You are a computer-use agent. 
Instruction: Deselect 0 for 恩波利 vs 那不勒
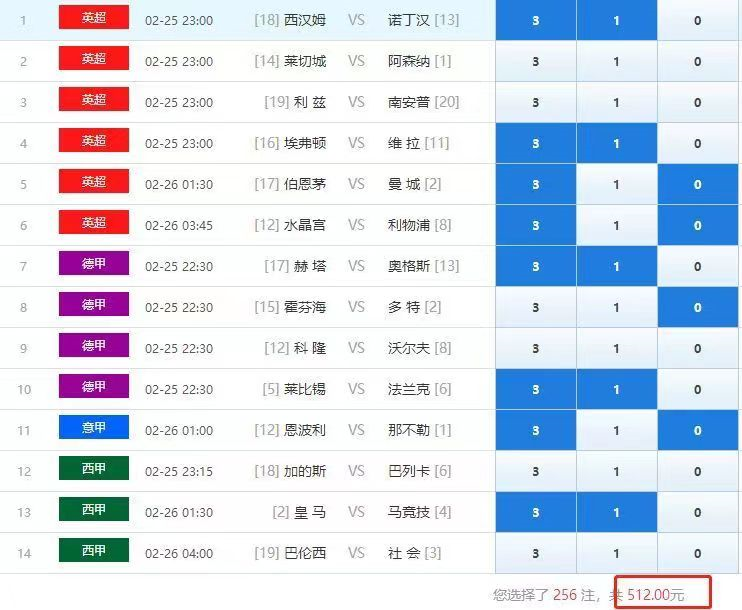click(698, 431)
